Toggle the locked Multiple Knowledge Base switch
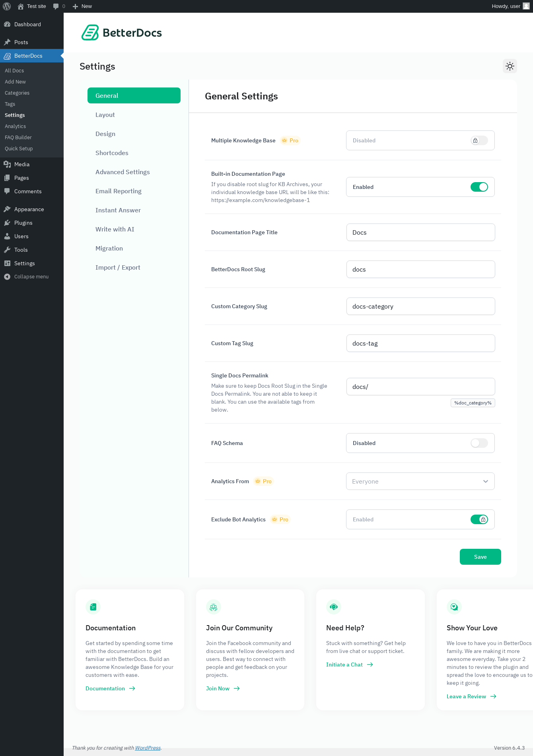This screenshot has height=756, width=533. [479, 140]
